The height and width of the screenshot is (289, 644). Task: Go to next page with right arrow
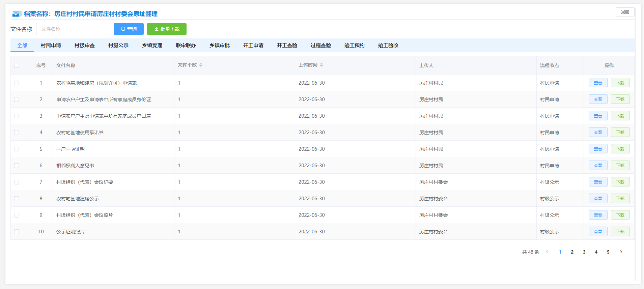[621, 252]
